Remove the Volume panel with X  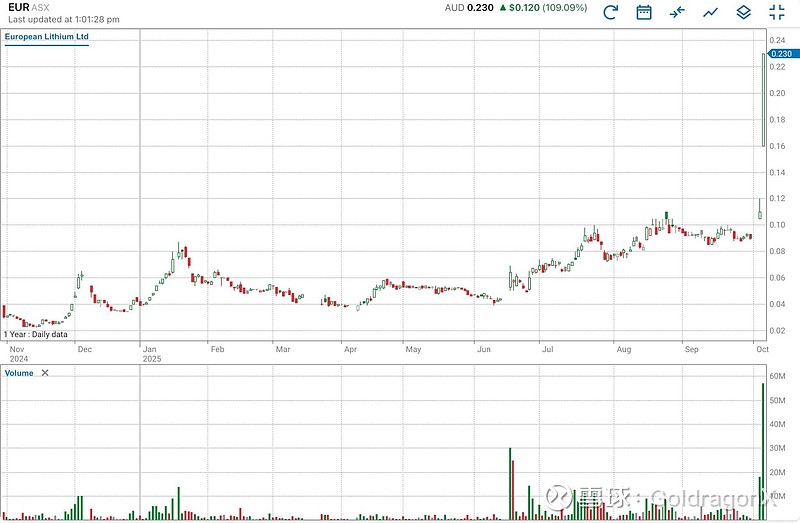(45, 373)
